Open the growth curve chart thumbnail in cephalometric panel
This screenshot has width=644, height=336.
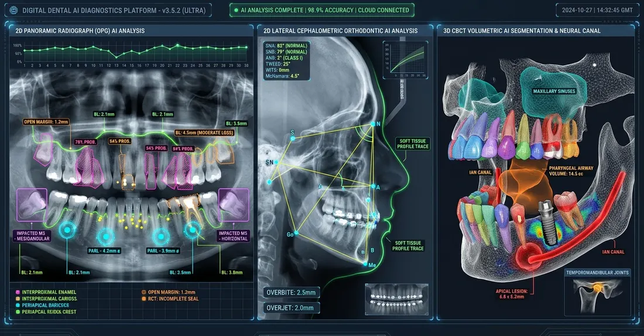point(405,60)
